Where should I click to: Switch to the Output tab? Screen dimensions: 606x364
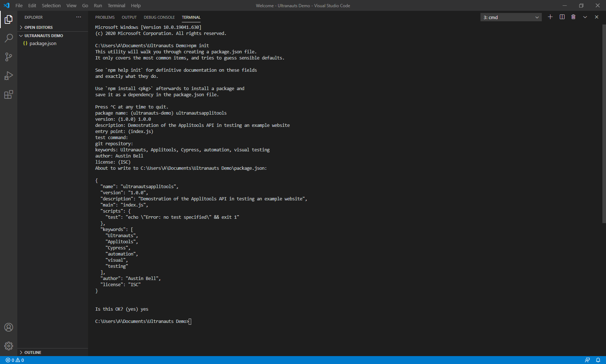129,17
